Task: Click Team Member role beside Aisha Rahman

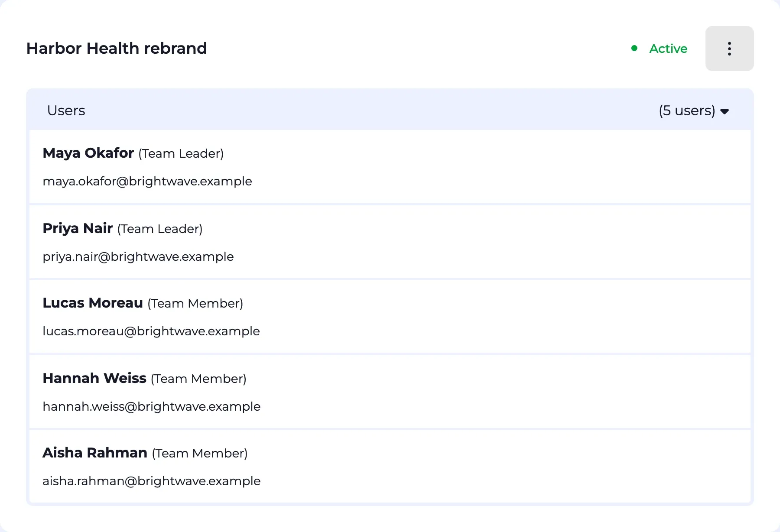Action: tap(200, 453)
